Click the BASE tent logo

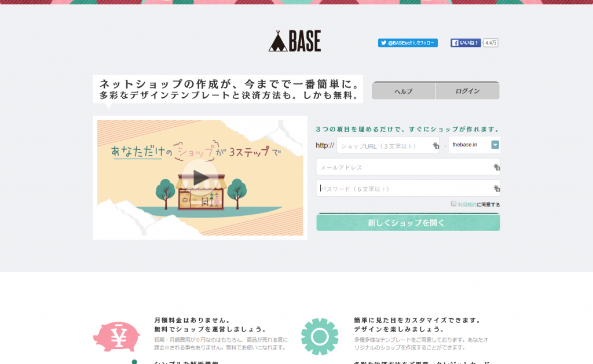click(x=295, y=41)
